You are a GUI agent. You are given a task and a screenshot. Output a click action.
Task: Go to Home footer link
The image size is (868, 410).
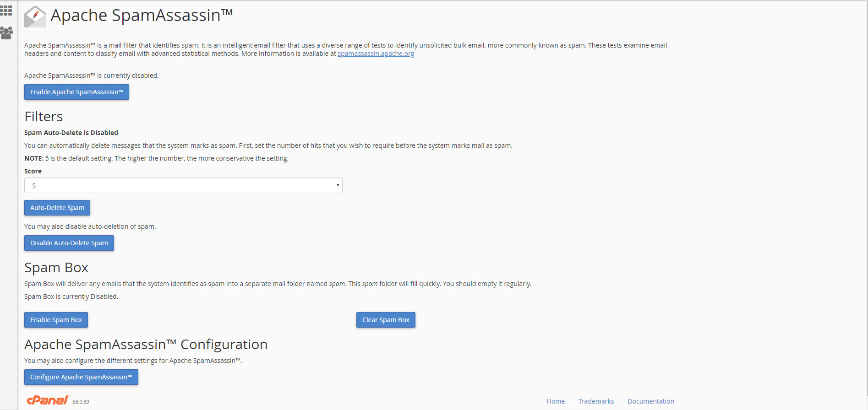point(556,401)
